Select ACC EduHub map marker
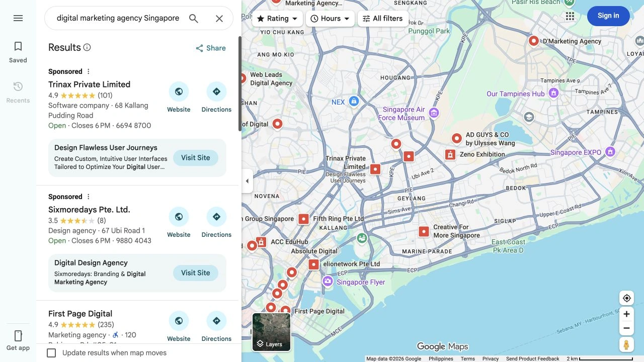The height and width of the screenshot is (362, 644). [x=261, y=242]
